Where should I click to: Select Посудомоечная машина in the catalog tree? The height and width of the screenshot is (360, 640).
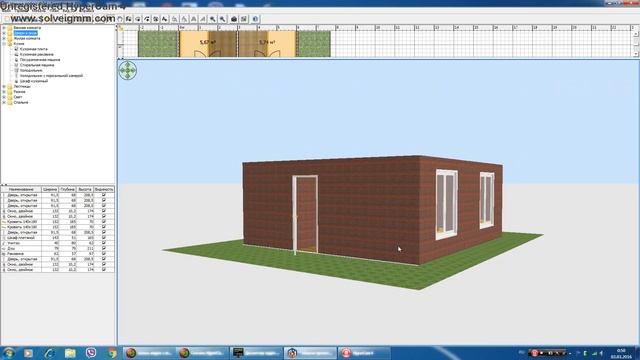[40, 60]
